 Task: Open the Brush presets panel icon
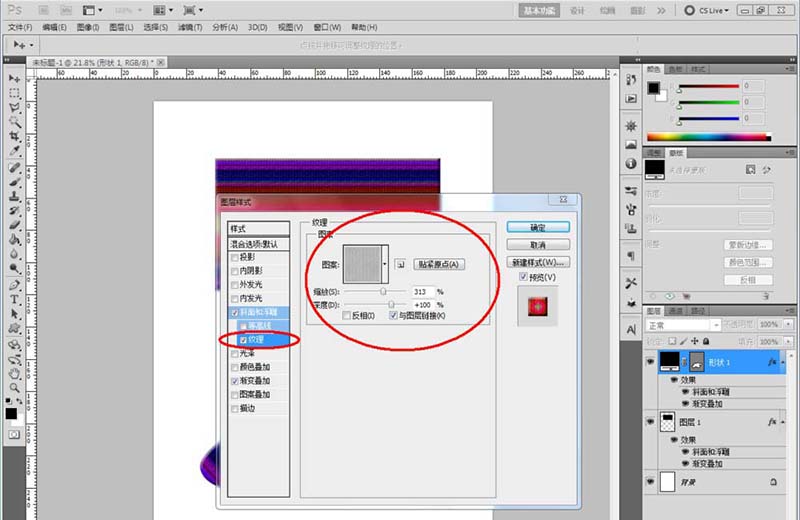[631, 191]
